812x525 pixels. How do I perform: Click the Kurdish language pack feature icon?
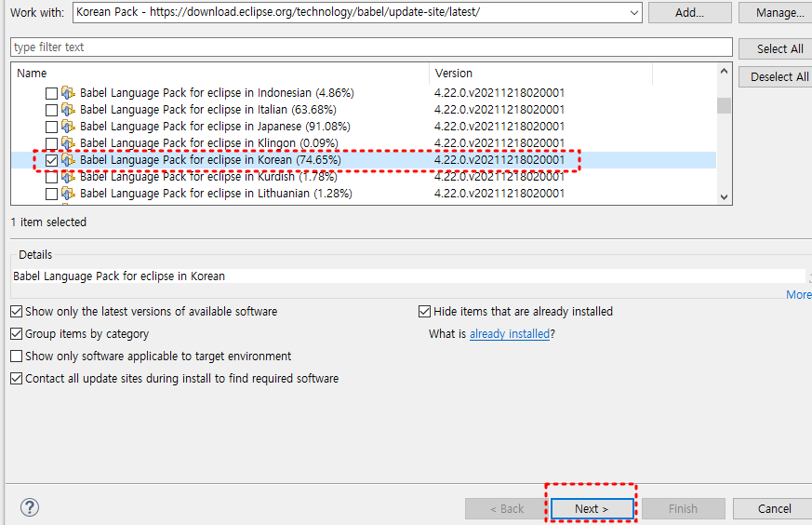pyautogui.click(x=68, y=177)
